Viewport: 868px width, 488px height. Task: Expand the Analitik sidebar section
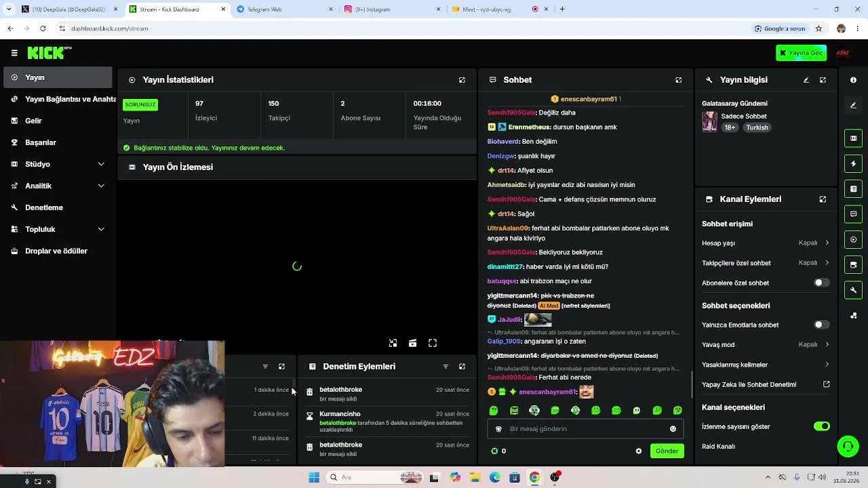tap(57, 186)
